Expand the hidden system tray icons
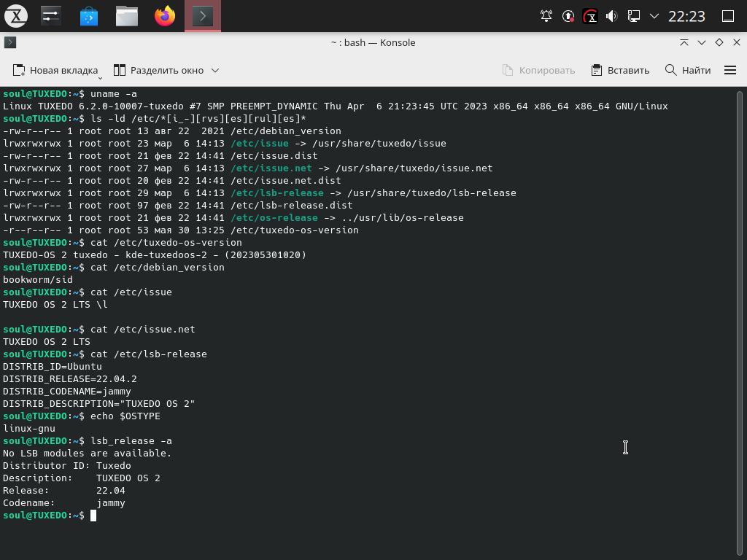747x560 pixels. tap(654, 16)
